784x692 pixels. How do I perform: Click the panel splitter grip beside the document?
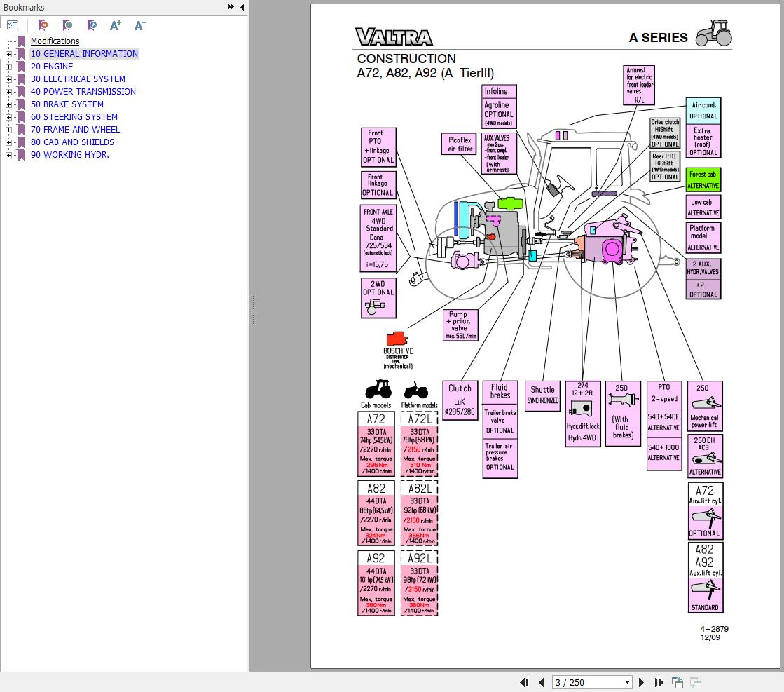point(252,309)
